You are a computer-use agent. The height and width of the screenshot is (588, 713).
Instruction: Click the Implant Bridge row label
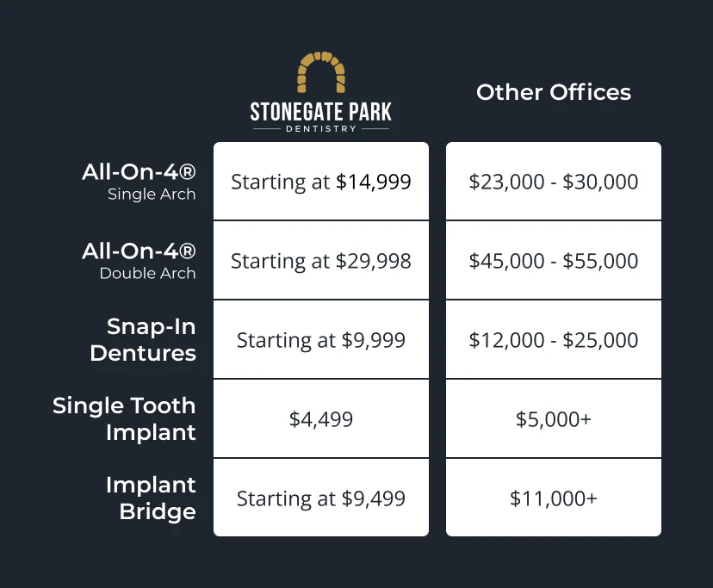coord(151,498)
